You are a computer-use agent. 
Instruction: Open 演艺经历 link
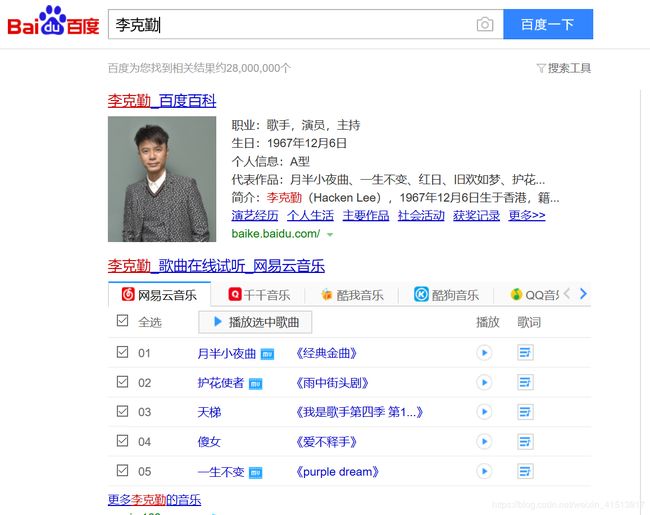point(255,215)
